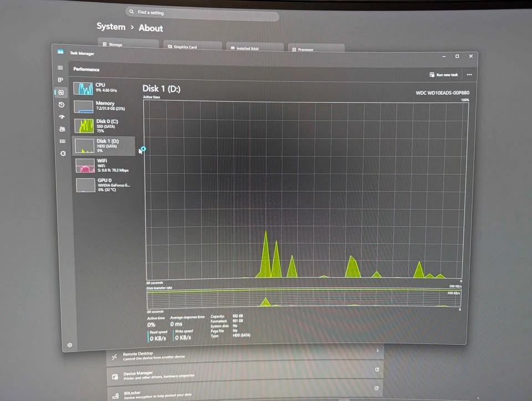Open the Details page icon
The height and width of the screenshot is (401, 532).
(63, 141)
